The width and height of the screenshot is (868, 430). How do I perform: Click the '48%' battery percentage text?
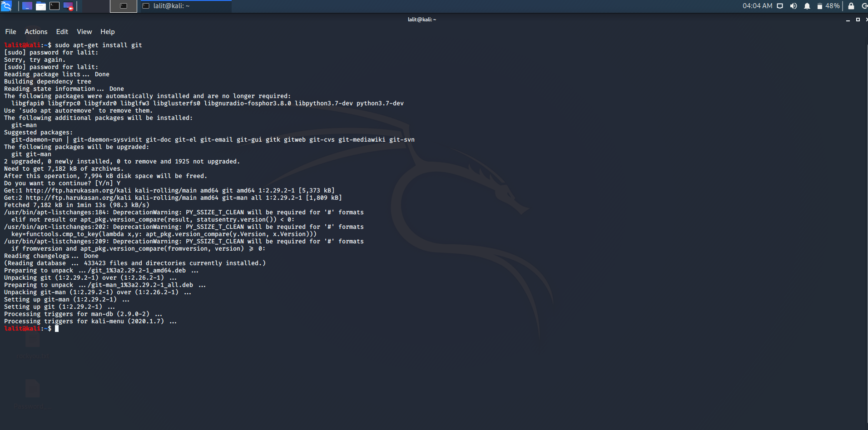pyautogui.click(x=833, y=6)
